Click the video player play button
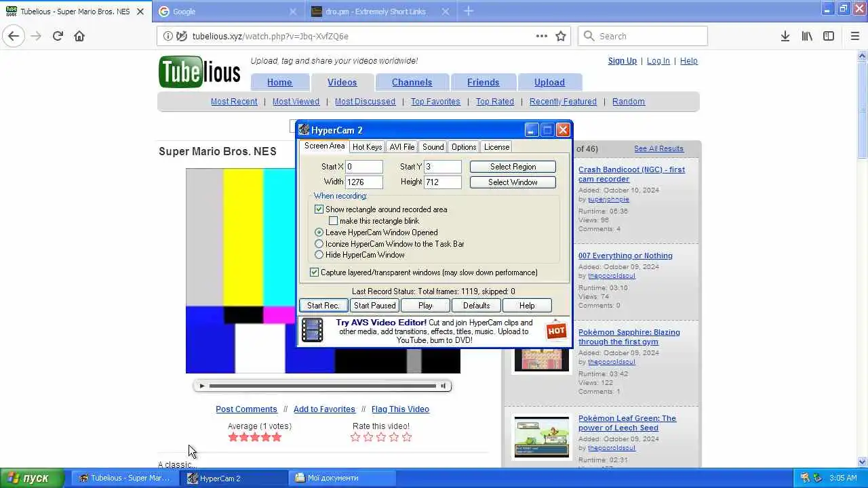Image resolution: width=868 pixels, height=488 pixels. coord(201,386)
